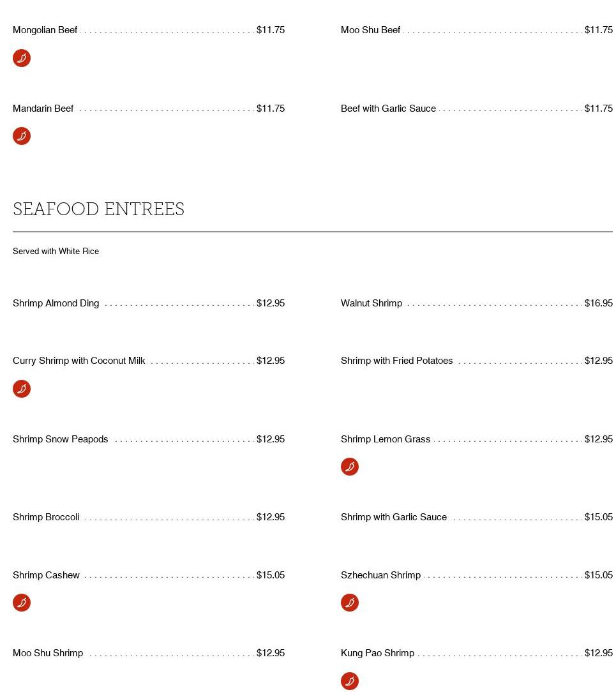The height and width of the screenshot is (692, 616).
Task: Choose Beef with Garlic Sauce
Action: point(388,109)
